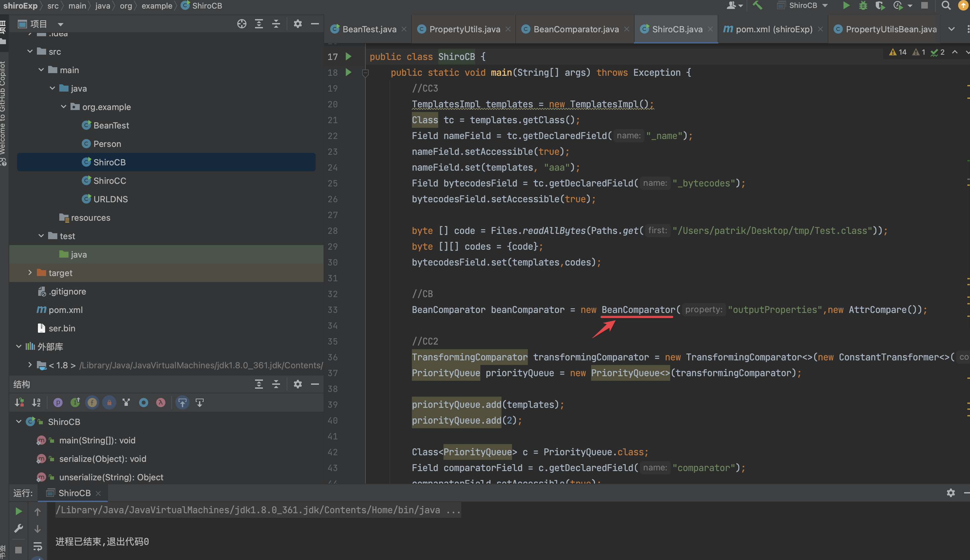Build the project with the hammer icon
This screenshot has height=560, width=970.
point(757,5)
